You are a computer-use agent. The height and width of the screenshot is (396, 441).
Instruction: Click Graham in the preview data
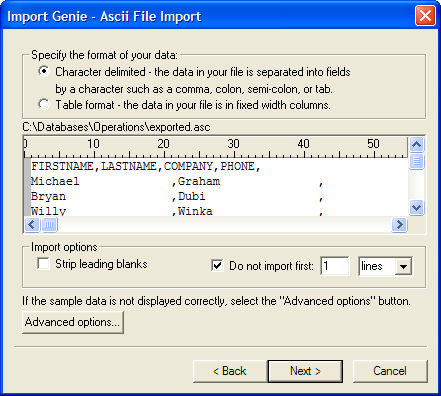pyautogui.click(x=199, y=181)
